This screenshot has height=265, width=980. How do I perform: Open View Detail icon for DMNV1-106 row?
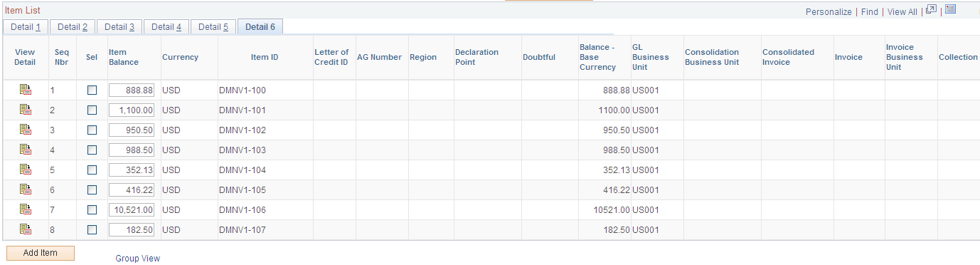coord(26,209)
